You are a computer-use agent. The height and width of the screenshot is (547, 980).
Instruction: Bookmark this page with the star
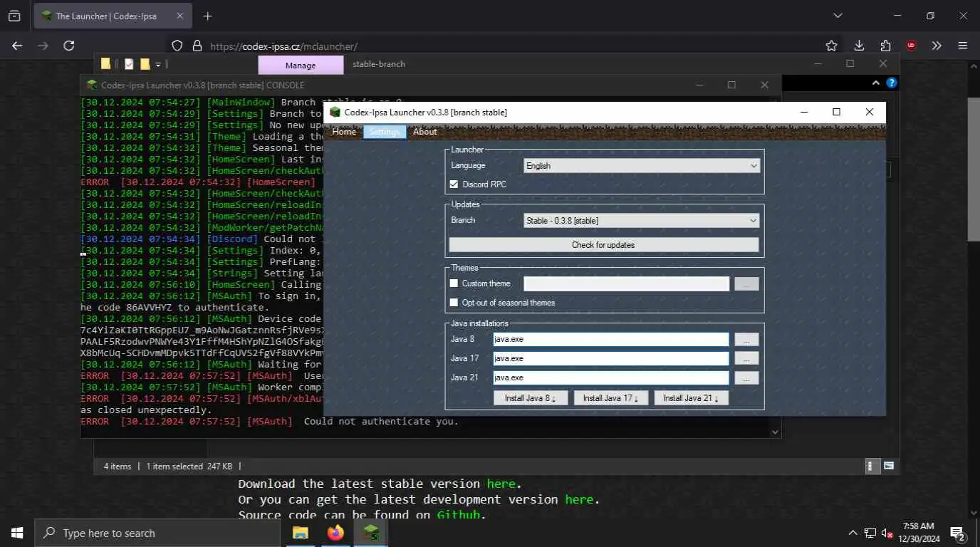[831, 46]
